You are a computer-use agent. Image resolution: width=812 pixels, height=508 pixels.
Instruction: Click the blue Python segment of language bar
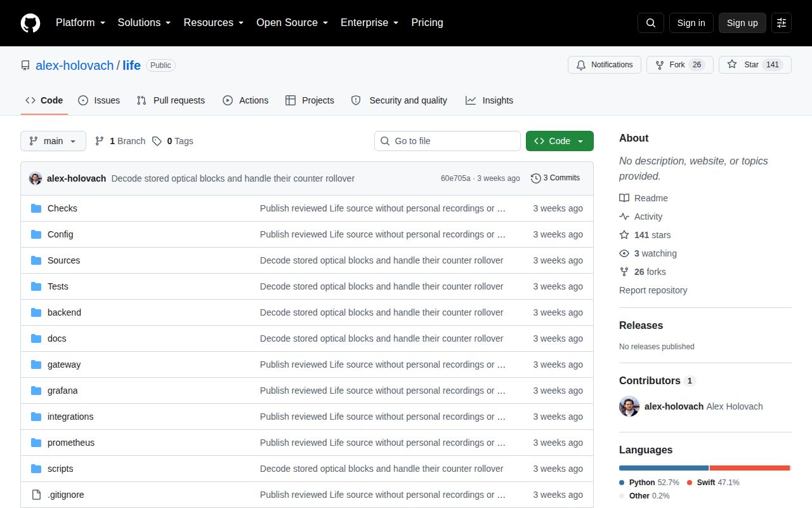pyautogui.click(x=664, y=468)
